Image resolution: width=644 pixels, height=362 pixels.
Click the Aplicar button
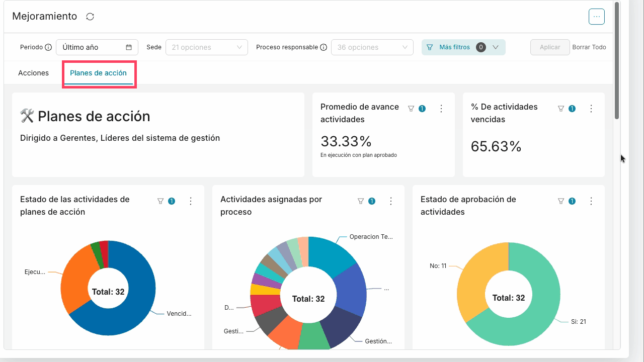550,47
